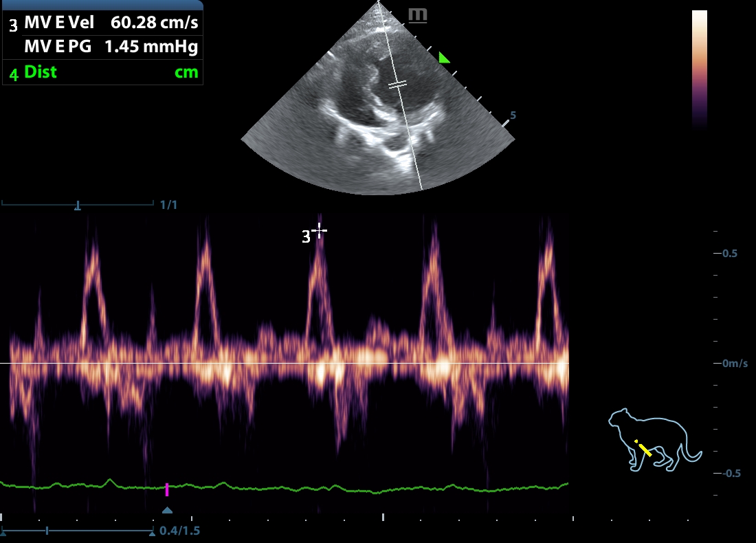
Task: Click the cat body marker icon
Action: point(653,440)
